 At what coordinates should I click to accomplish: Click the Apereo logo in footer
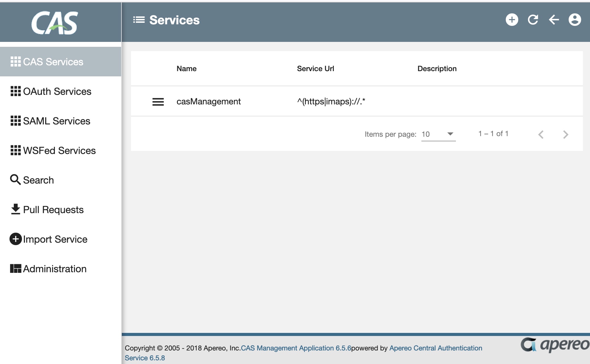click(555, 345)
